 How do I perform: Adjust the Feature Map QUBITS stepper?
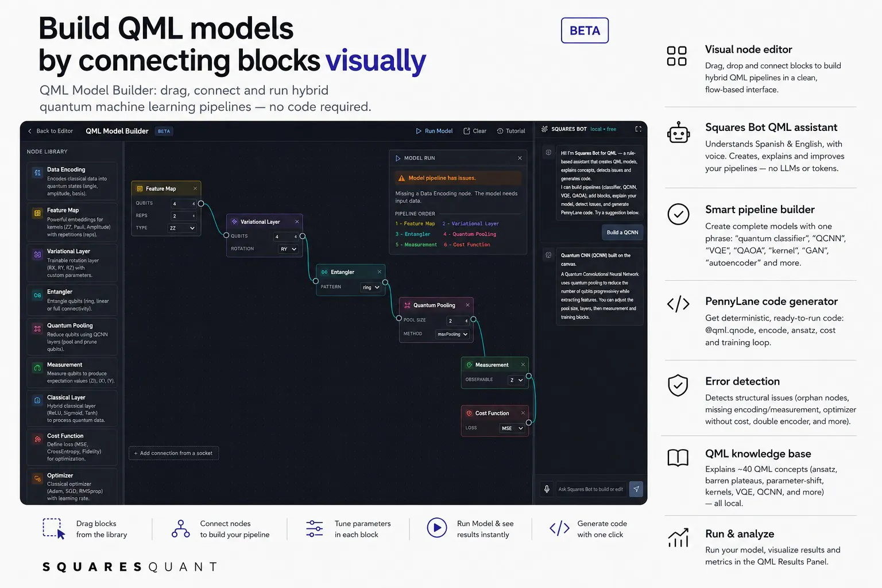coord(184,204)
